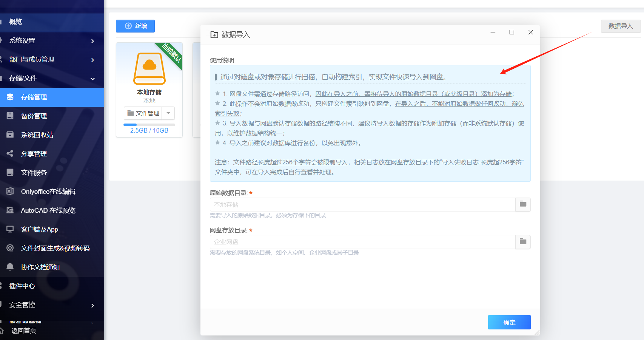Click the 备份管理 sidebar icon
This screenshot has width=644, height=340.
(10, 116)
